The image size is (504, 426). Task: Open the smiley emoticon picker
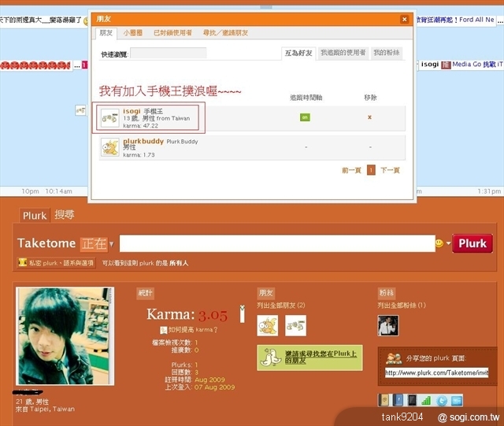coord(439,243)
